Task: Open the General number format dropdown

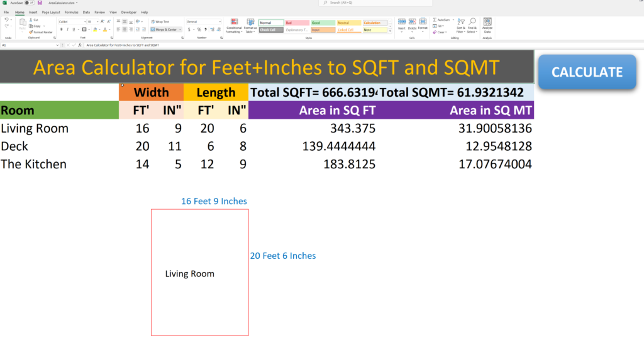Action: click(x=204, y=22)
